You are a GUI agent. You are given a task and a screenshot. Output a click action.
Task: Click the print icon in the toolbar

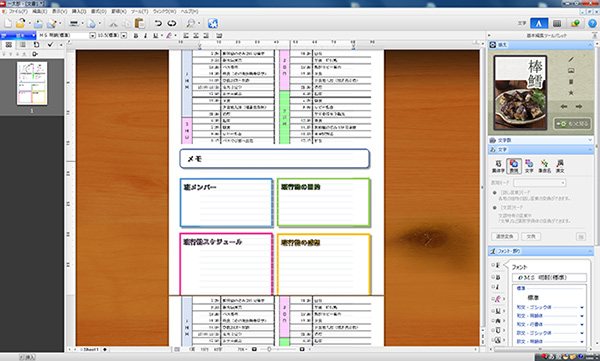tap(73, 23)
